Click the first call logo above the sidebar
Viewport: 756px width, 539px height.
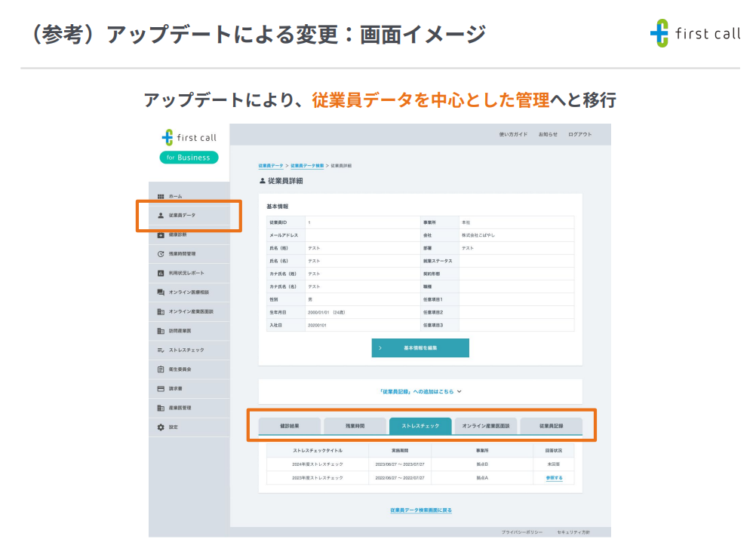pos(189,137)
